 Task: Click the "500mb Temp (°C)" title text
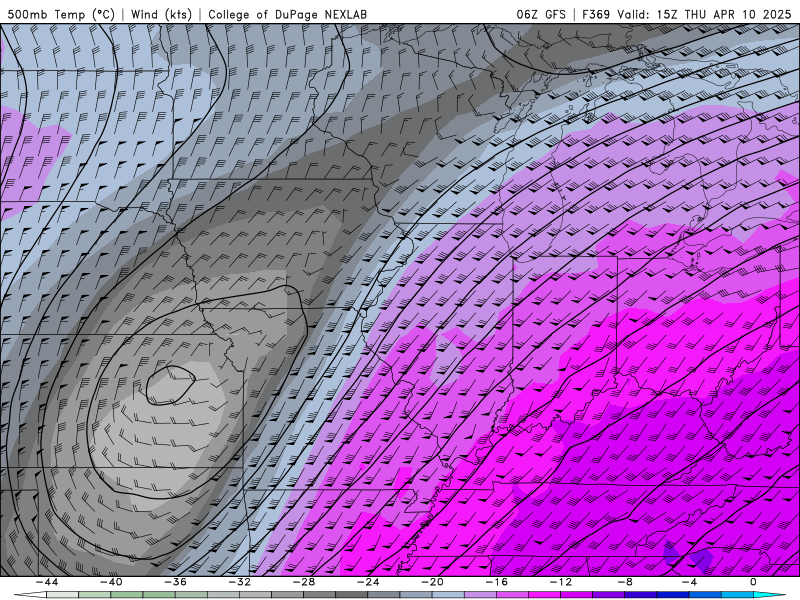pos(61,15)
